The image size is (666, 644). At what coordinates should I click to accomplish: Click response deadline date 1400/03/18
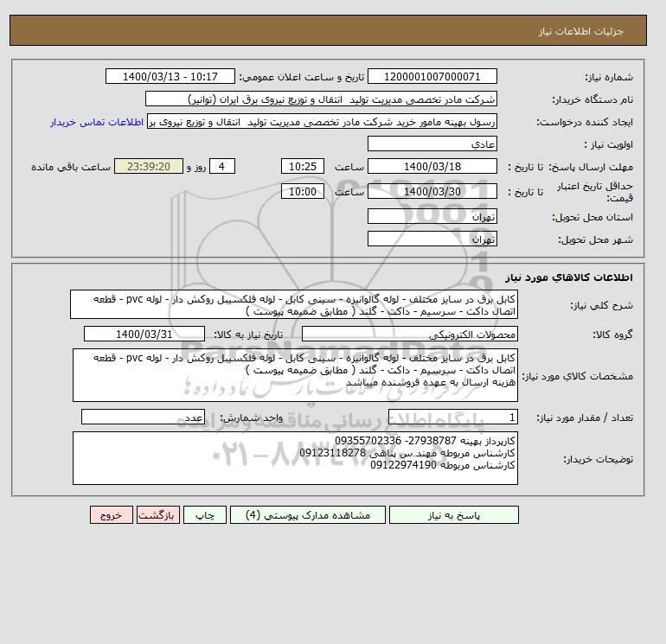[x=432, y=167]
